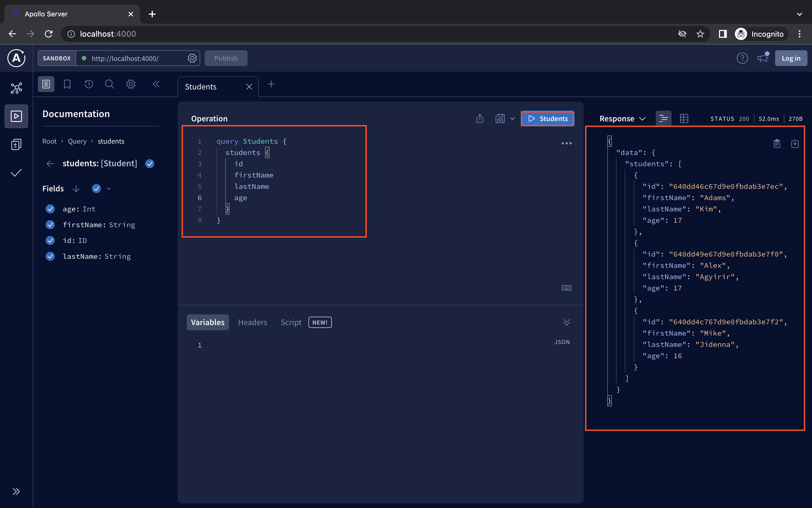Screen dimensions: 812x508
Task: Toggle the age: Int field checkbox
Action: coord(50,209)
